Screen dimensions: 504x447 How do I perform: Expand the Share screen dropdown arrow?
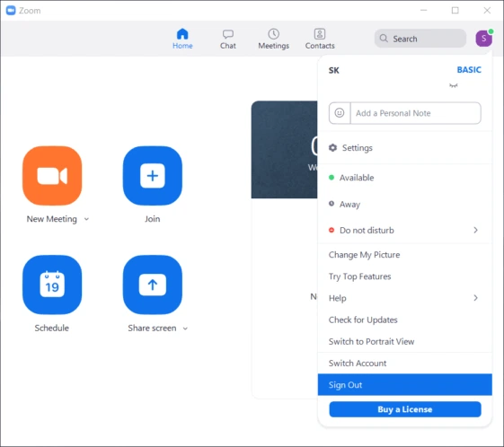[x=185, y=329]
